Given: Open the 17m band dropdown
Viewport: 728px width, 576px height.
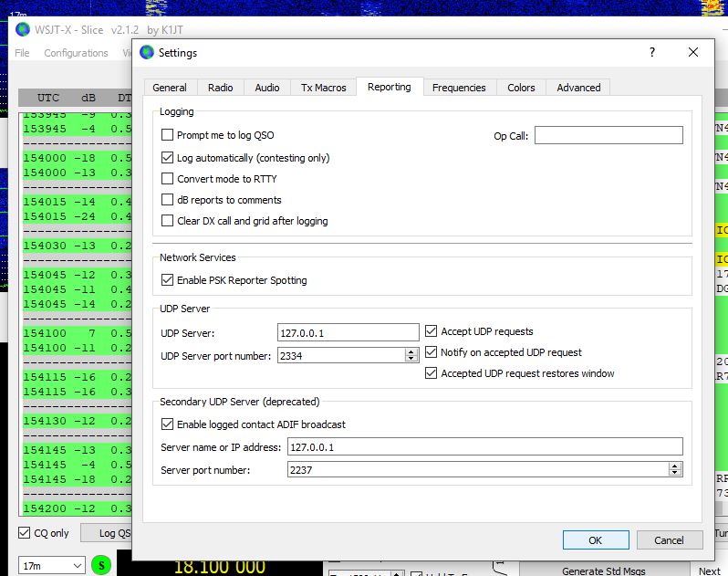Looking at the screenshot, I should 51,566.
